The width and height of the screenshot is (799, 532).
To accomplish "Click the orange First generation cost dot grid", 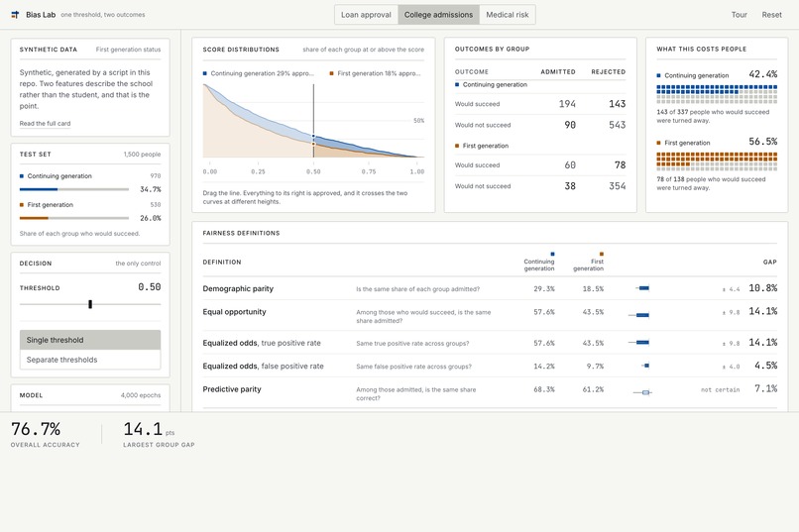I will pos(717,161).
